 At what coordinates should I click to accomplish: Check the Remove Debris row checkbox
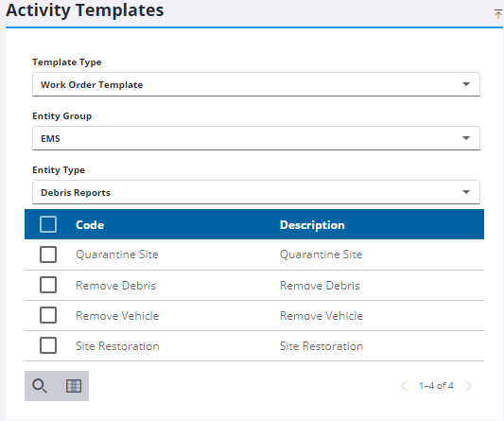pyautogui.click(x=48, y=285)
